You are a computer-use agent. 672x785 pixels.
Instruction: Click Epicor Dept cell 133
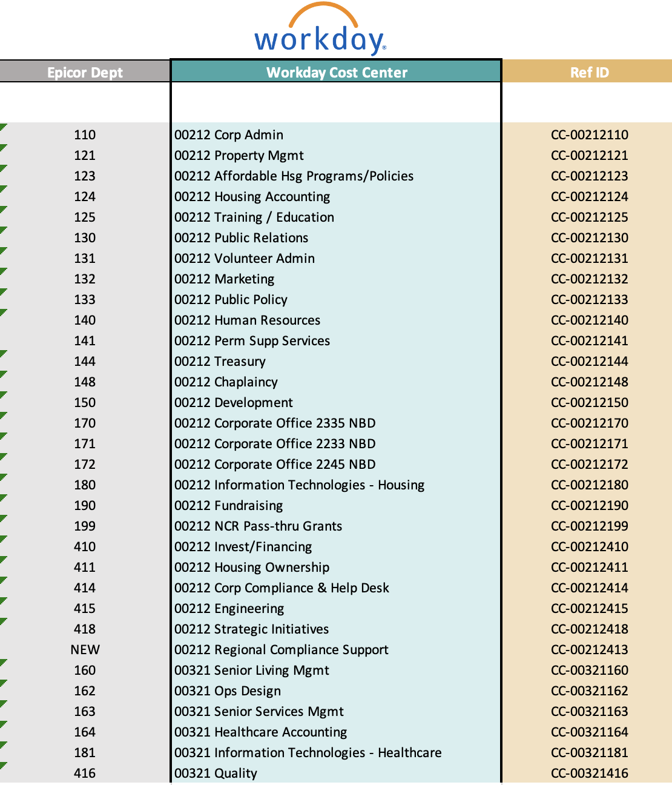85,299
